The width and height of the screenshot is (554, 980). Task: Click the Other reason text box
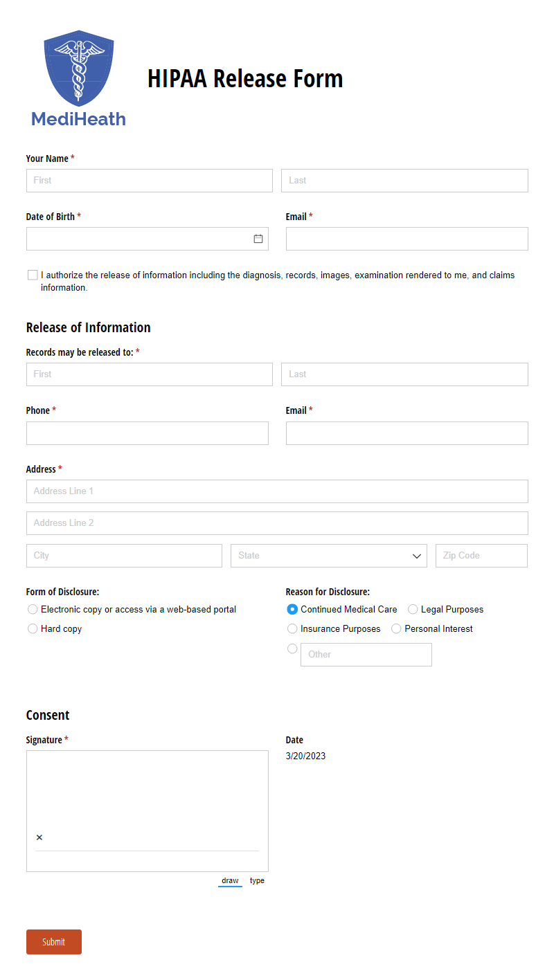(366, 655)
